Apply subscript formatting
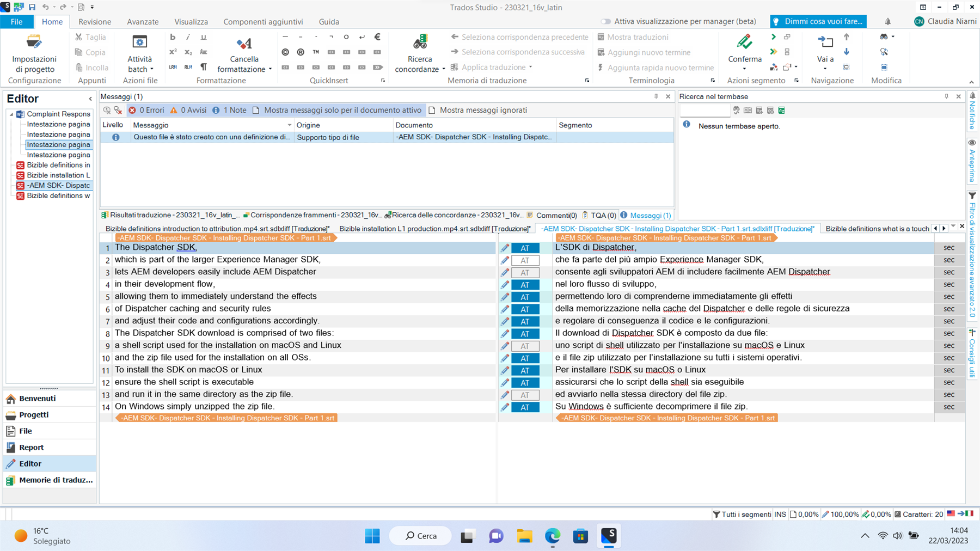Viewport: 980px width, 551px height. coord(188,52)
